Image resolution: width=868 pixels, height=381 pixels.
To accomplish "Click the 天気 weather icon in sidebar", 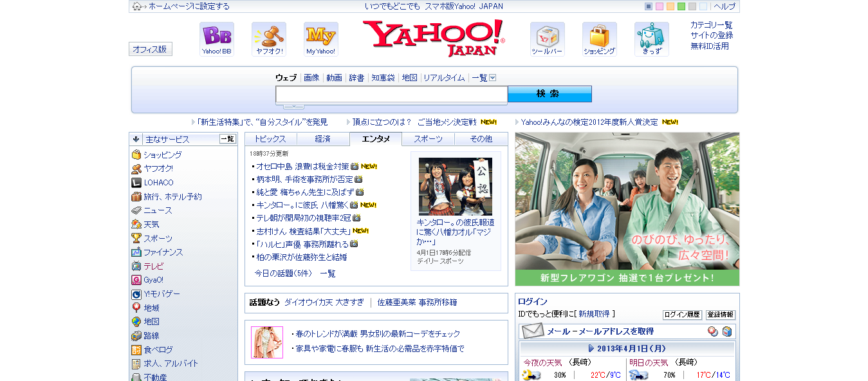I will pos(136,224).
